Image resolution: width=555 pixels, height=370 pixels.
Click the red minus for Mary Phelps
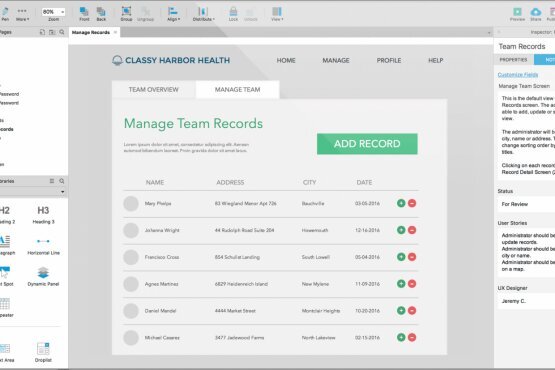coord(412,203)
